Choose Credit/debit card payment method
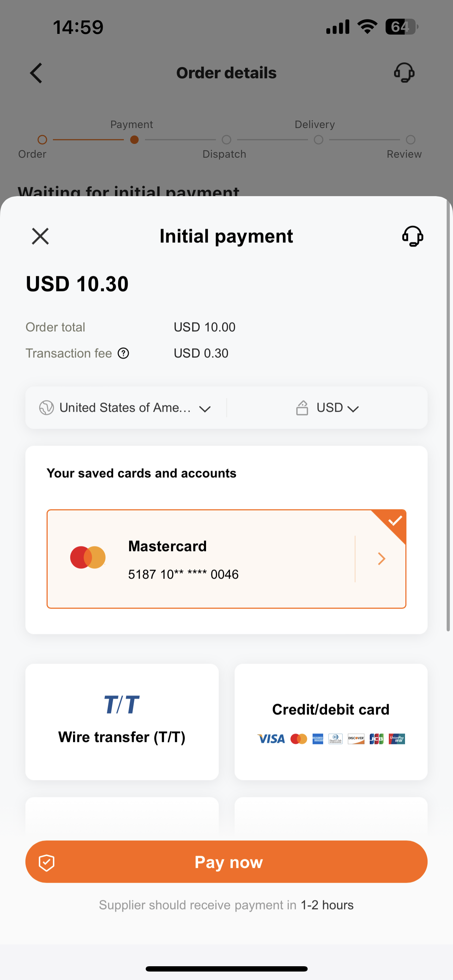This screenshot has height=980, width=453. coord(331,721)
